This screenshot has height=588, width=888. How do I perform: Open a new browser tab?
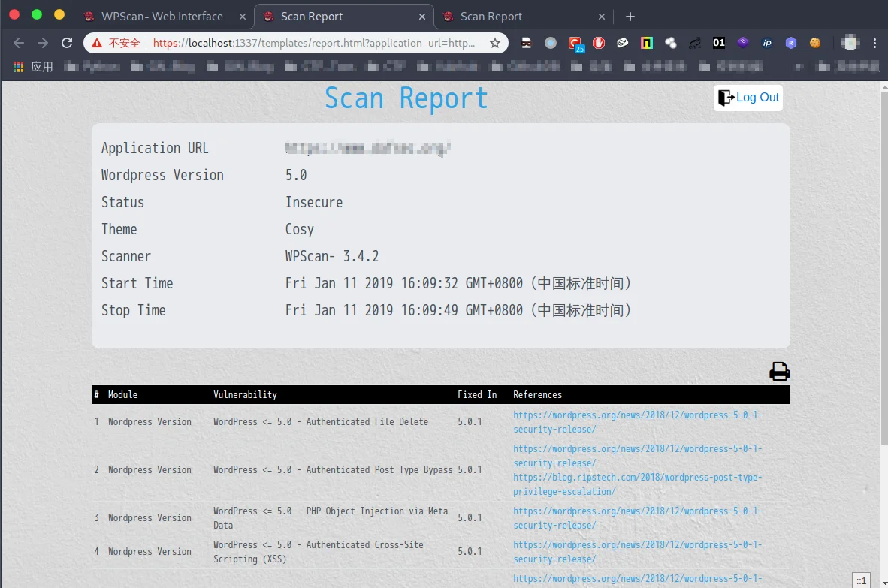(x=630, y=17)
